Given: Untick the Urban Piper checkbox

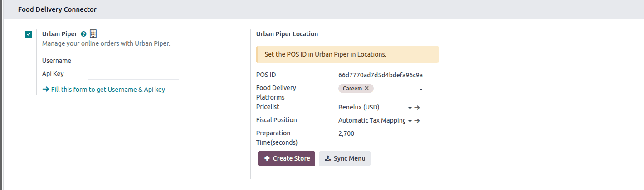Looking at the screenshot, I should pos(29,34).
